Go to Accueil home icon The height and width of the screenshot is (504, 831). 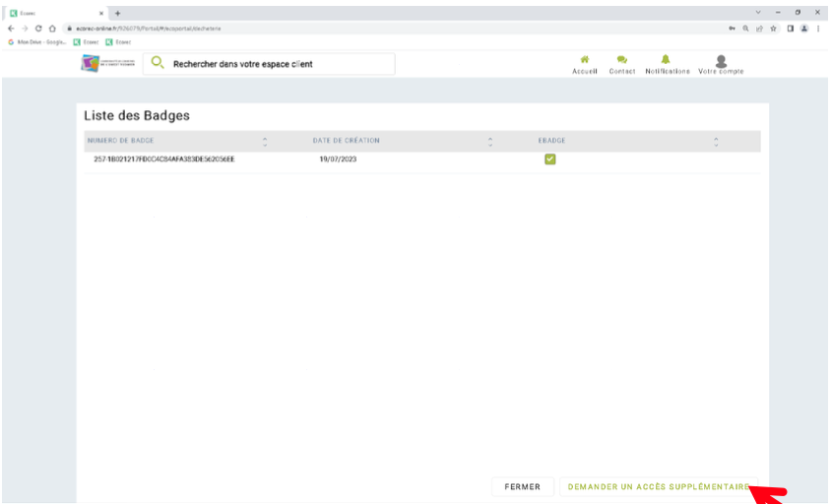click(x=585, y=60)
